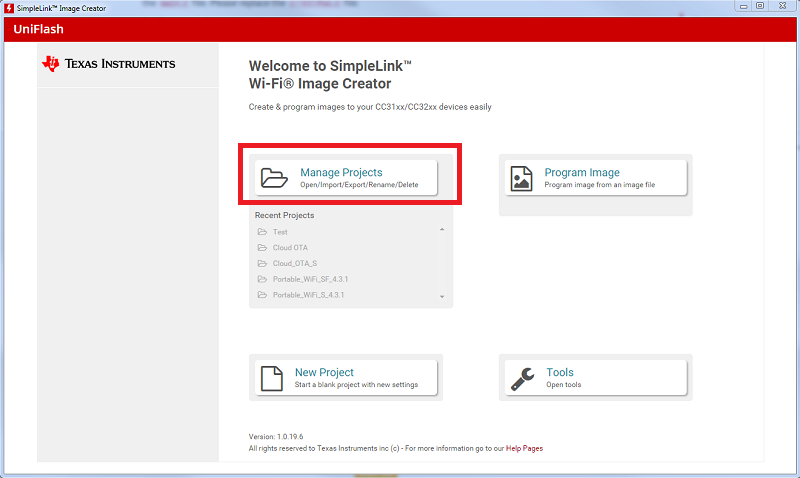
Task: Click the Texas Instruments logo
Action: (108, 64)
